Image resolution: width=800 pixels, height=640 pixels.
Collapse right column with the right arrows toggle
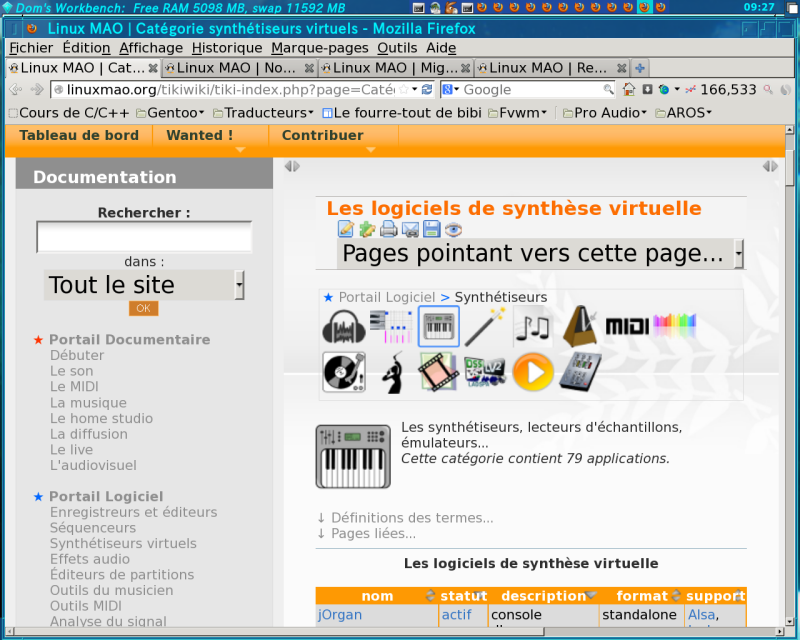(x=770, y=166)
